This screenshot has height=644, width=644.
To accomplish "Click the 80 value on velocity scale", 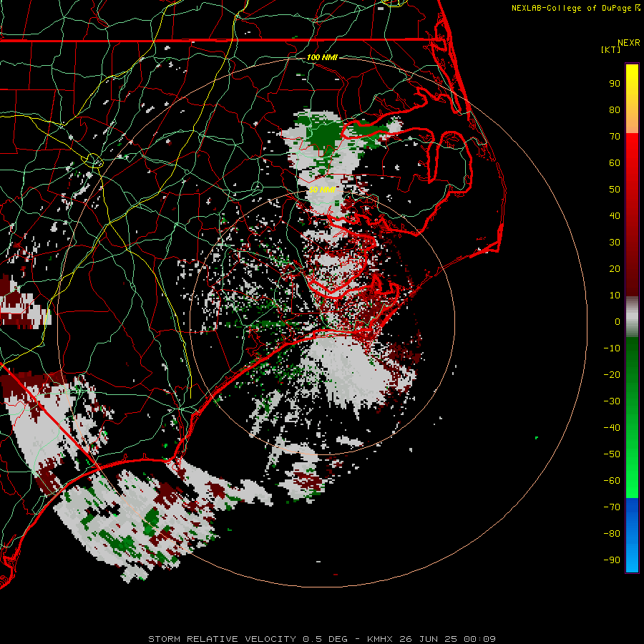I will [x=615, y=110].
